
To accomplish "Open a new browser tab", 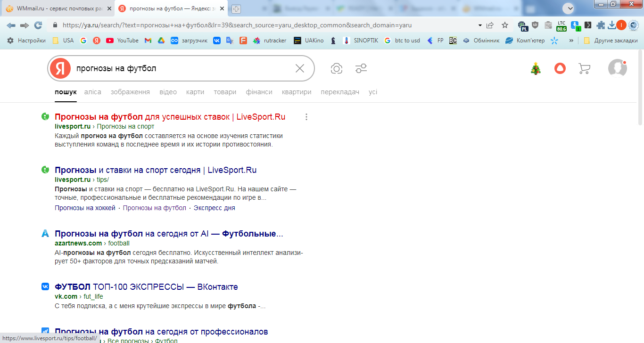I will tap(236, 9).
